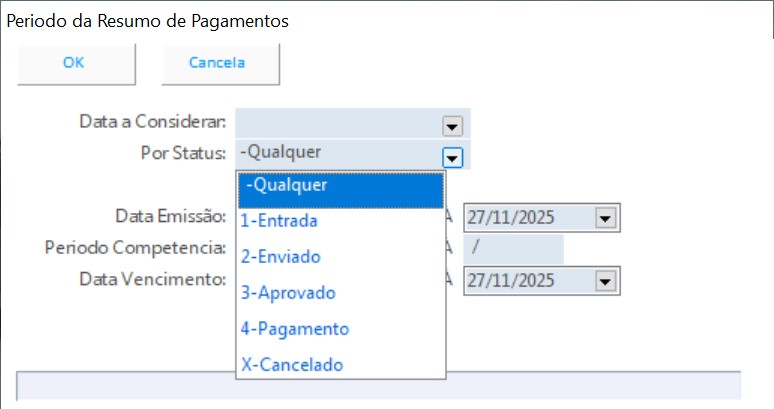
Task: Click the Periodo da Resumo de Pagamentos title
Action: pos(149,20)
